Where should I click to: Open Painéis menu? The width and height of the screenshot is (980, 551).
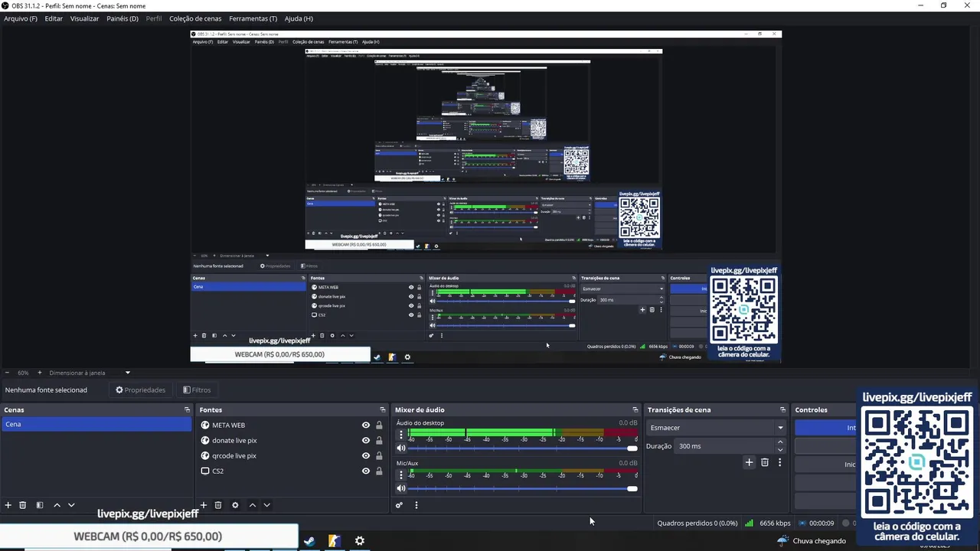point(122,18)
